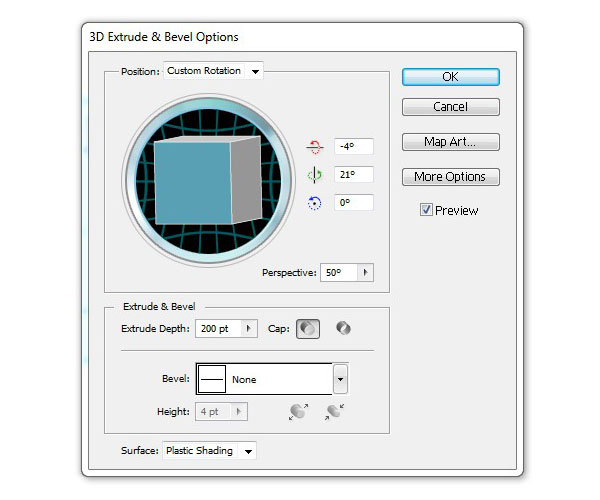Image resolution: width=600 pixels, height=500 pixels.
Task: Click the X-axis rotation field showing -4°
Action: coord(354,147)
